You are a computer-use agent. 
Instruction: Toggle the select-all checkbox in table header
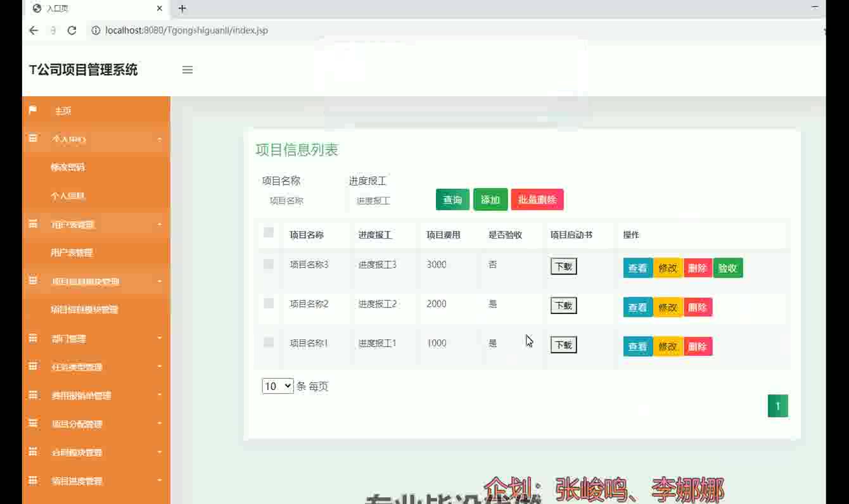[269, 232]
